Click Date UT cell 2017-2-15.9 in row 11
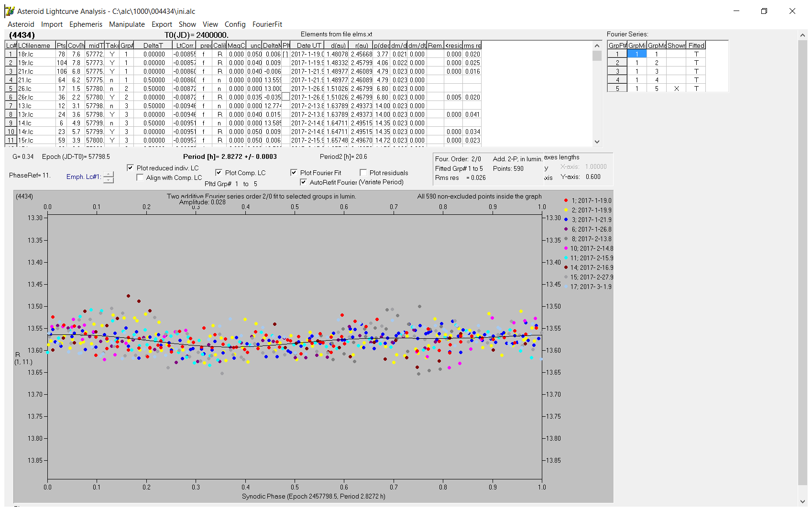The width and height of the screenshot is (812, 511). click(x=307, y=140)
